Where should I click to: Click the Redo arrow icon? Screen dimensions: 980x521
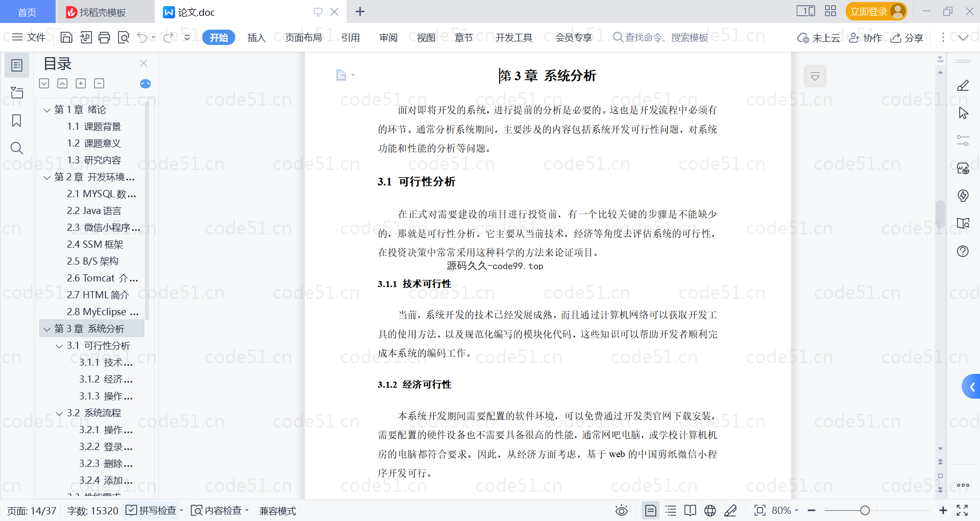pyautogui.click(x=168, y=37)
